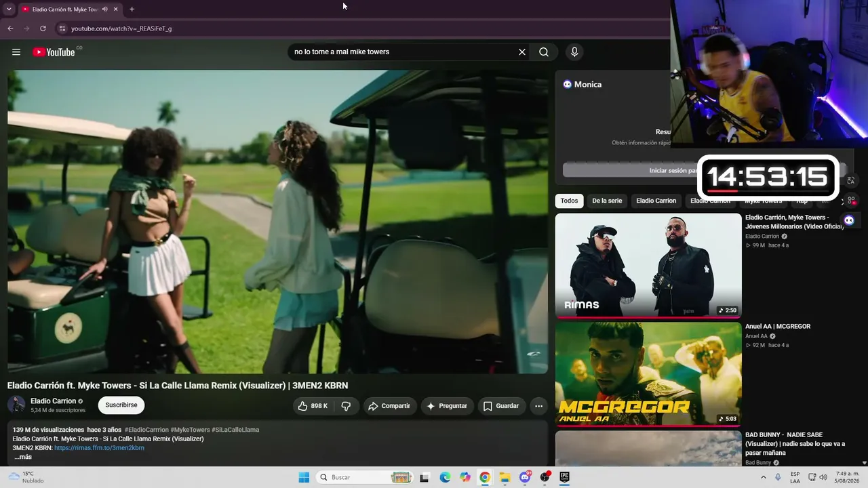The image size is (868, 488).
Task: Open a new browser tab
Action: [x=132, y=9]
